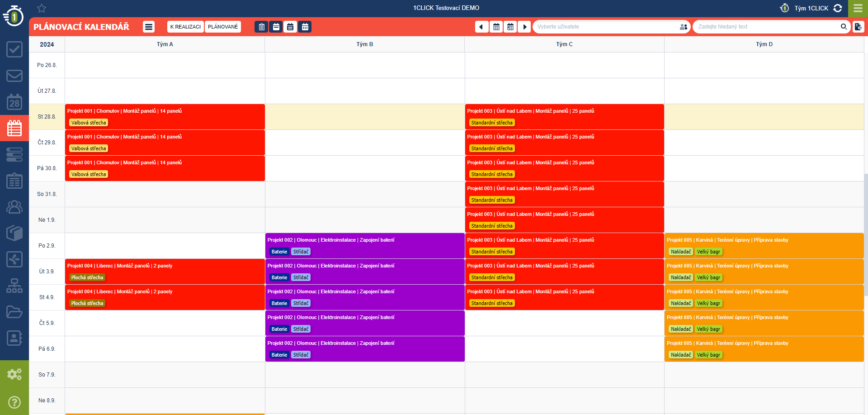Select the Tým D column header
868x415 pixels.
pyautogui.click(x=764, y=44)
